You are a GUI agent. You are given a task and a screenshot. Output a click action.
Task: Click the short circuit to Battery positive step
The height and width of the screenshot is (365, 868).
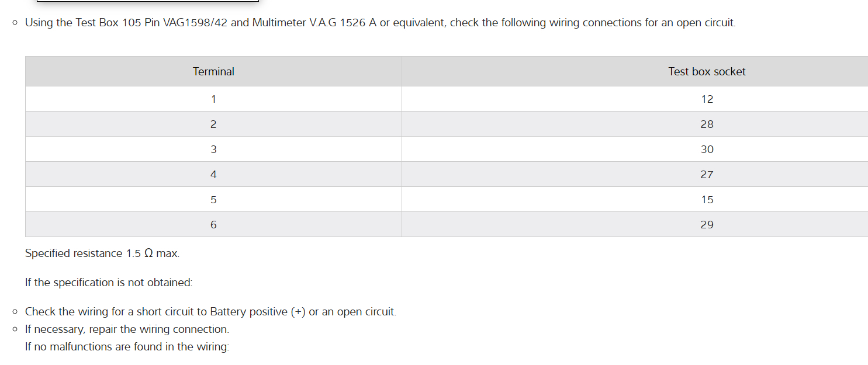(210, 312)
